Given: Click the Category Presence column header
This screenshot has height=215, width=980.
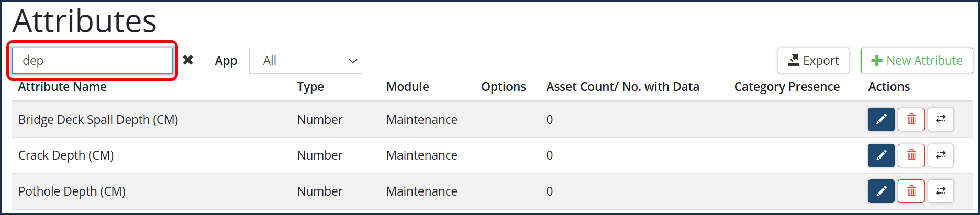Looking at the screenshot, I should click(787, 87).
